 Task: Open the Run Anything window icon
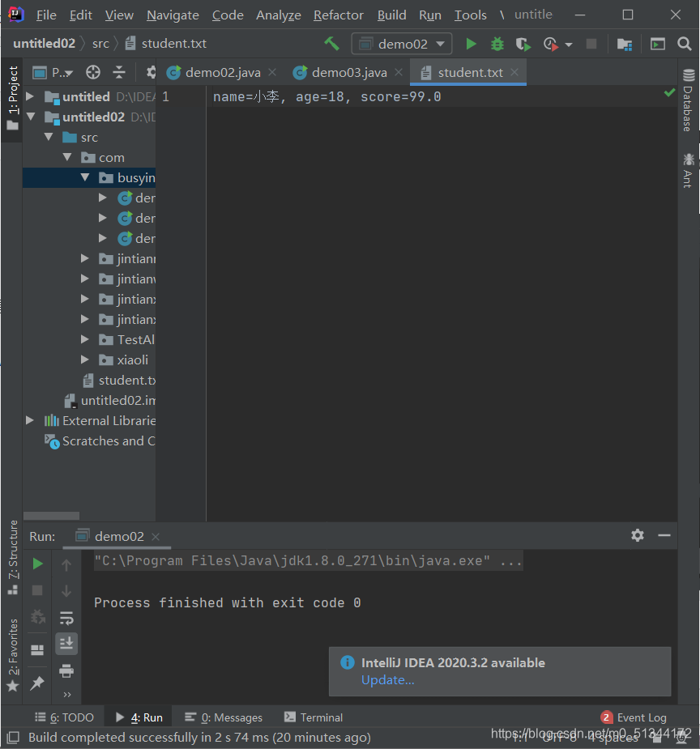point(658,44)
